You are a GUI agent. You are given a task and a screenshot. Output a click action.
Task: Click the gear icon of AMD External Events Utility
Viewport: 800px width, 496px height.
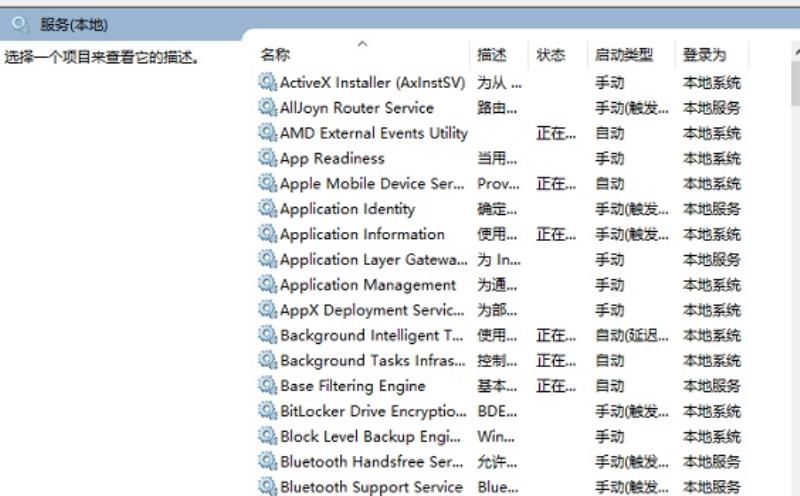pyautogui.click(x=267, y=133)
